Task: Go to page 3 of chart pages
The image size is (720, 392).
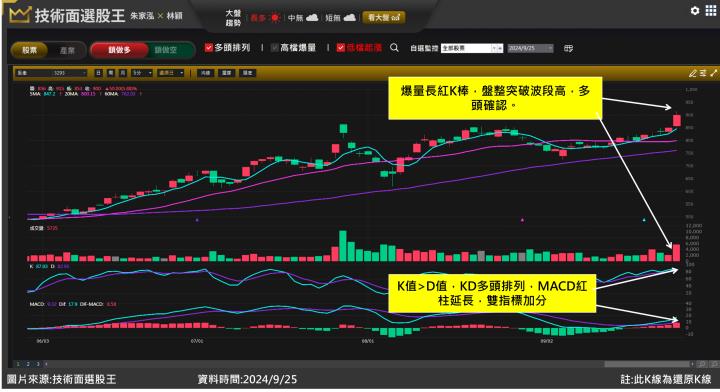Action: click(x=38, y=364)
